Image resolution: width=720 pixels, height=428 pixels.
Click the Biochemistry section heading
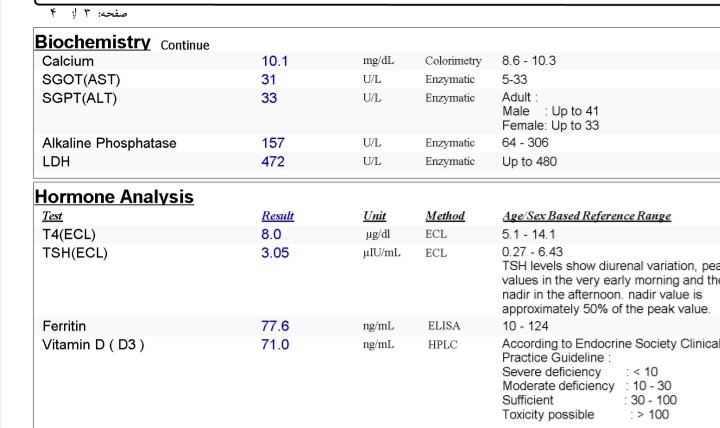tap(92, 42)
